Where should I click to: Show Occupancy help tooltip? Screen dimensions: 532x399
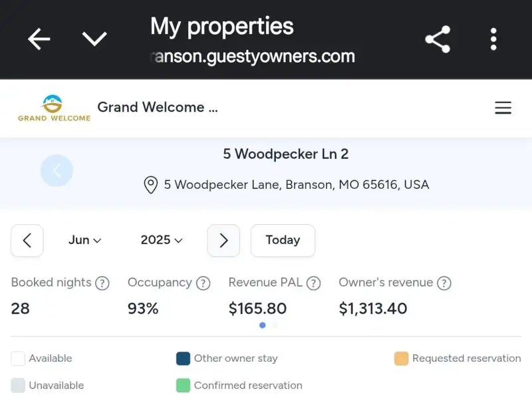[x=203, y=283]
